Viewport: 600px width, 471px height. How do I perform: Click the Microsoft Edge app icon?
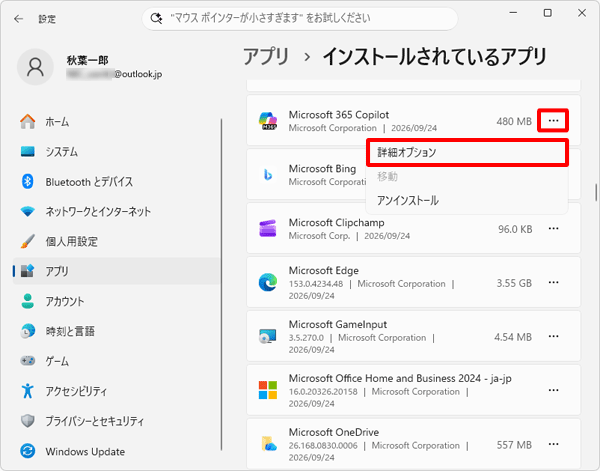click(x=268, y=282)
